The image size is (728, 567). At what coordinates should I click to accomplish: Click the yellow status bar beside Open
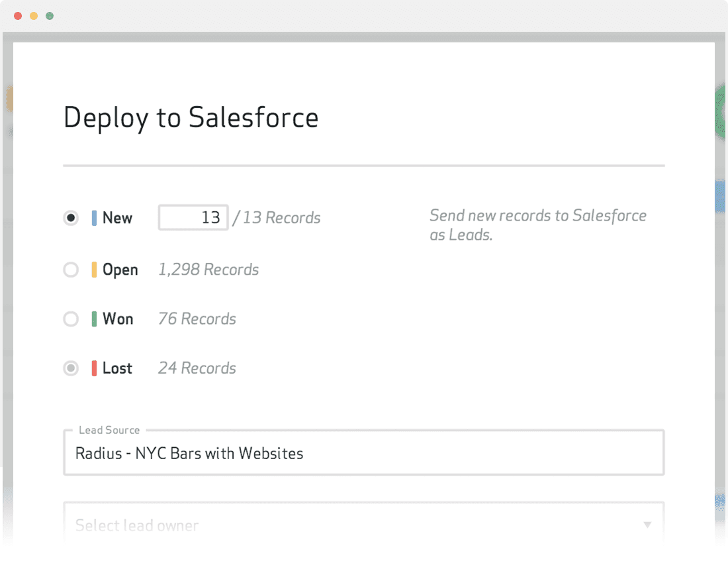click(94, 270)
